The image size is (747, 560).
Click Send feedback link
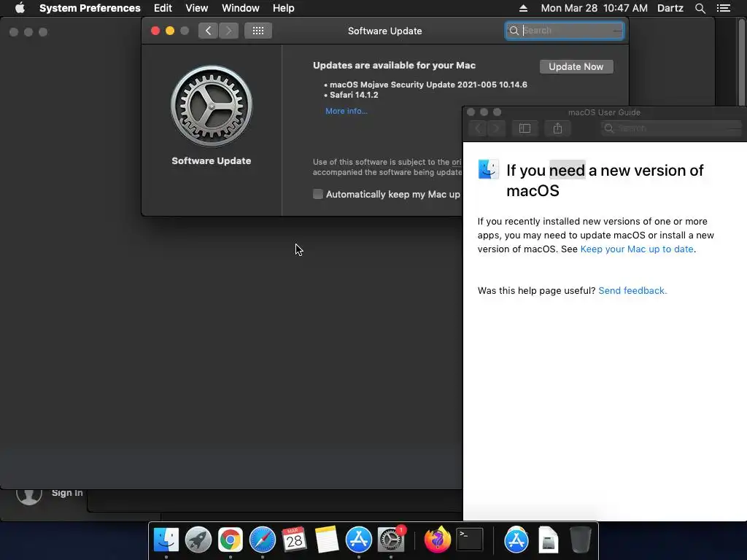(x=632, y=290)
